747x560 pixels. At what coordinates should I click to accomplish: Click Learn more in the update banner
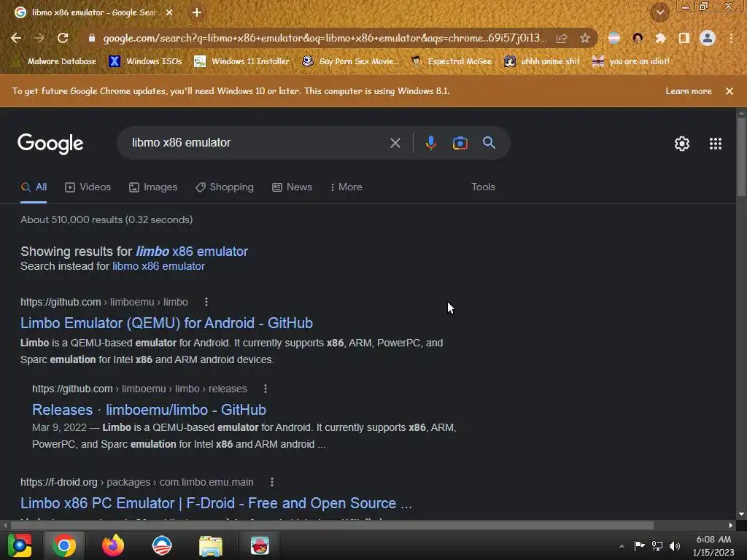click(x=689, y=91)
